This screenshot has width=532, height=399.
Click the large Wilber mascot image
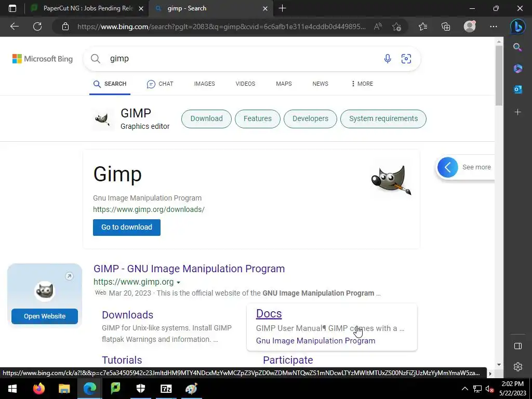(391, 180)
